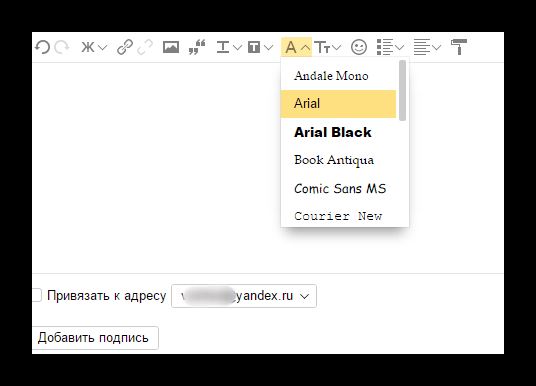536x386 pixels.
Task: Click the font family A icon
Action: point(291,47)
